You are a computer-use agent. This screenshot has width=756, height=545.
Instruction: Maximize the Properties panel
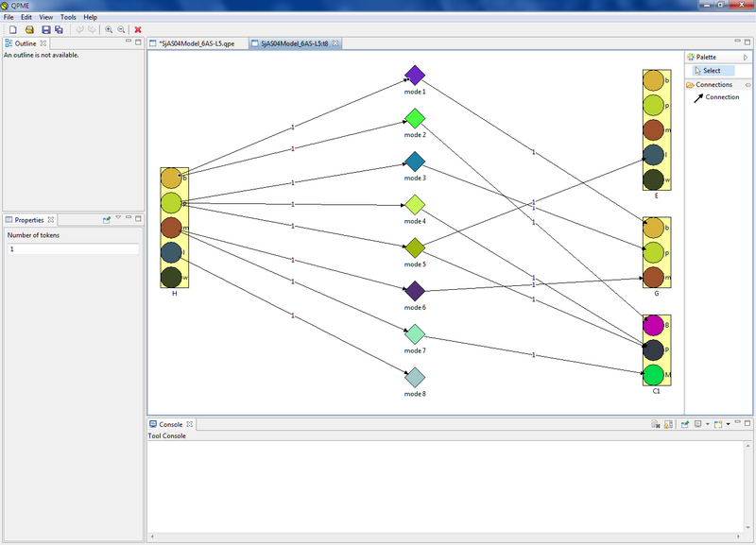139,219
